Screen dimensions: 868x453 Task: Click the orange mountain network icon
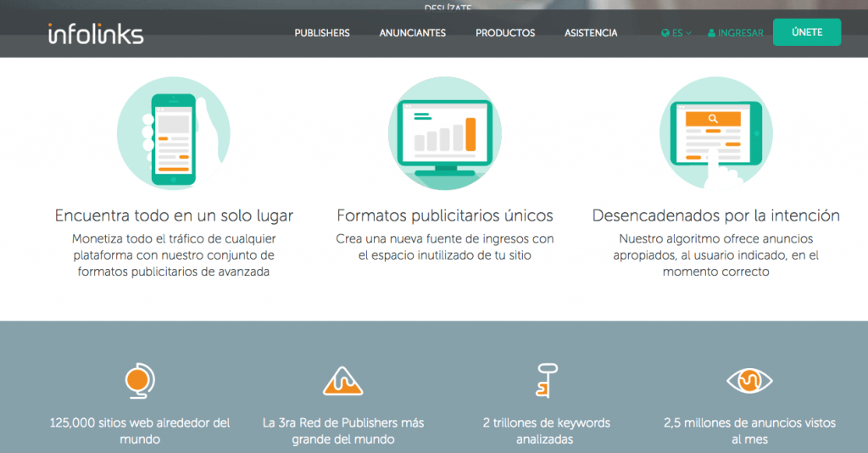click(x=342, y=381)
